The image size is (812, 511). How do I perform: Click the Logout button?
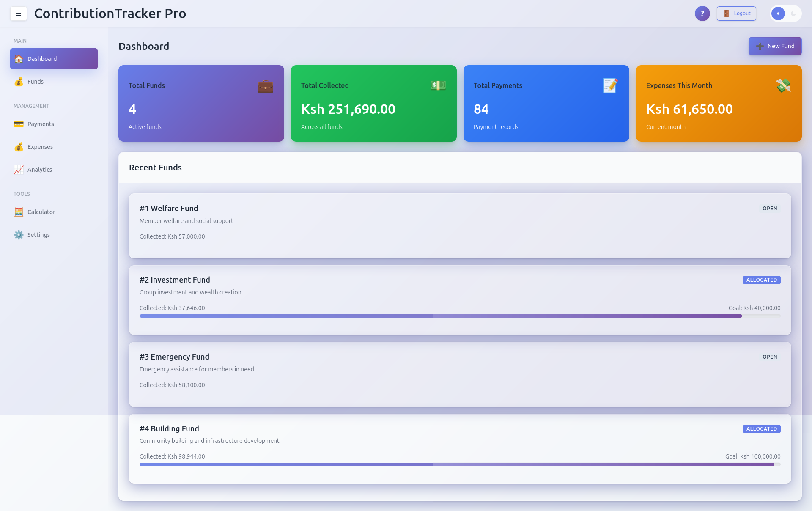[736, 13]
